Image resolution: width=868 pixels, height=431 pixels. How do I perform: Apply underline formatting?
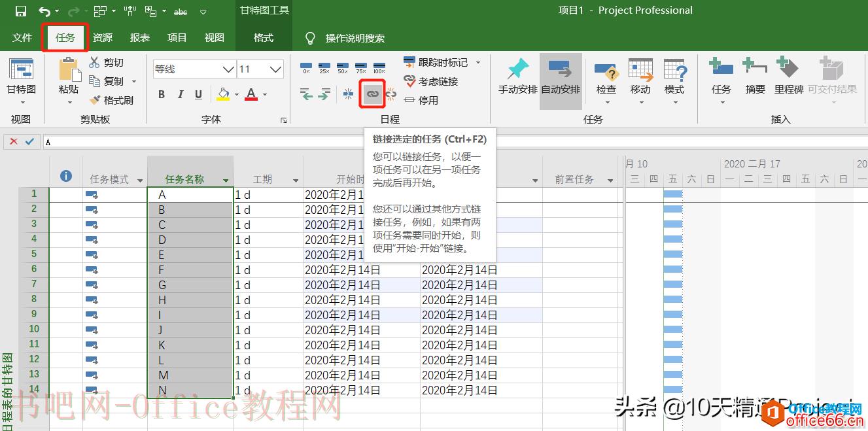pyautogui.click(x=198, y=95)
